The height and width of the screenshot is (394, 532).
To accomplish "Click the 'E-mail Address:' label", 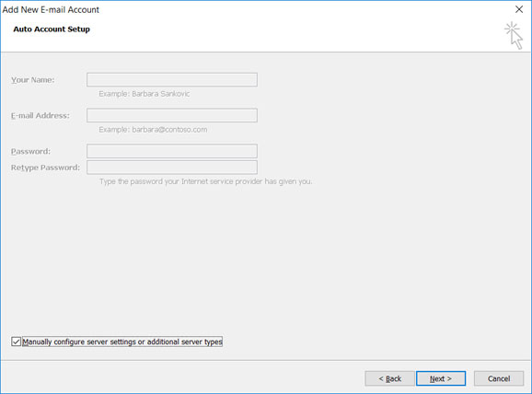I will point(40,116).
